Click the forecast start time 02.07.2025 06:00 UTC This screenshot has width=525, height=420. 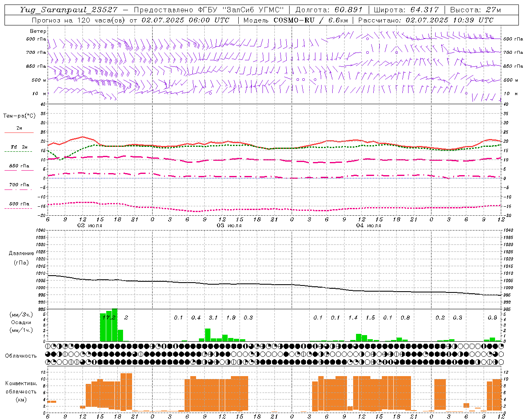[185, 20]
